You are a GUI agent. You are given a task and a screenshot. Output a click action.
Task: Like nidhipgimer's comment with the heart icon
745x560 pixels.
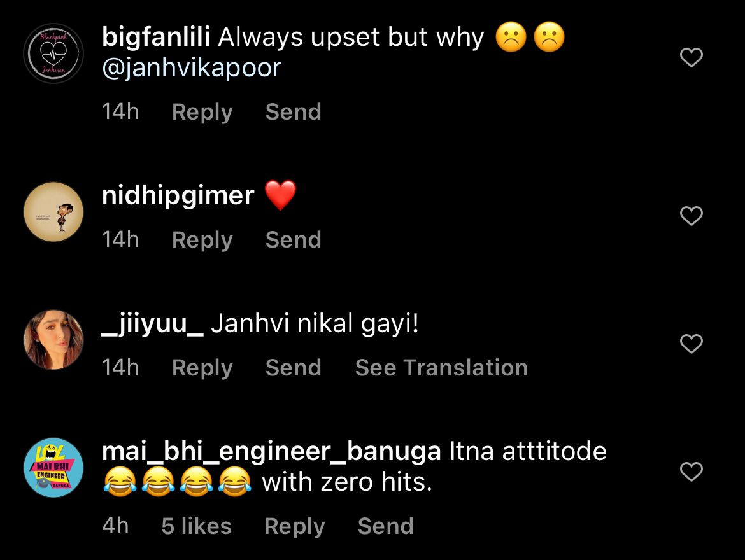[692, 216]
